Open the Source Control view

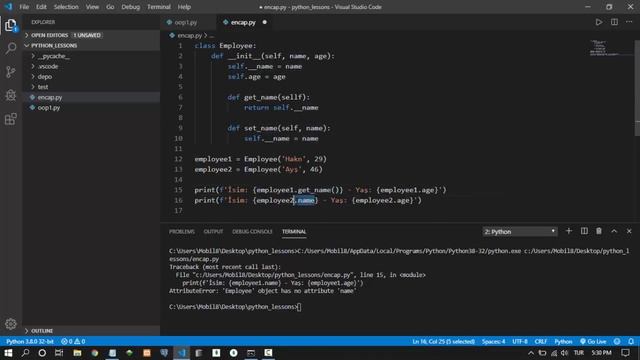click(11, 72)
